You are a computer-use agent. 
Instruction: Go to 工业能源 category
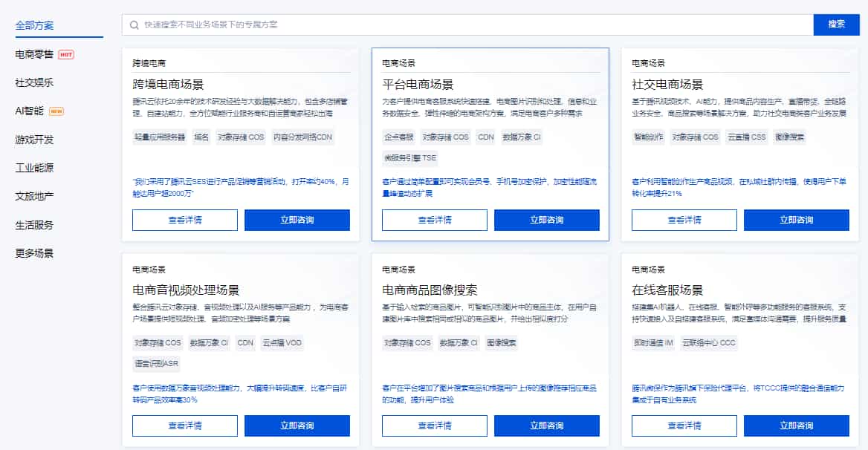[x=34, y=168]
